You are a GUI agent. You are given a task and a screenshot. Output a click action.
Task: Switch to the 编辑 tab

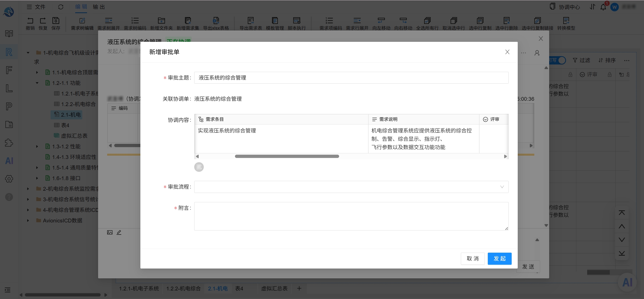(81, 7)
